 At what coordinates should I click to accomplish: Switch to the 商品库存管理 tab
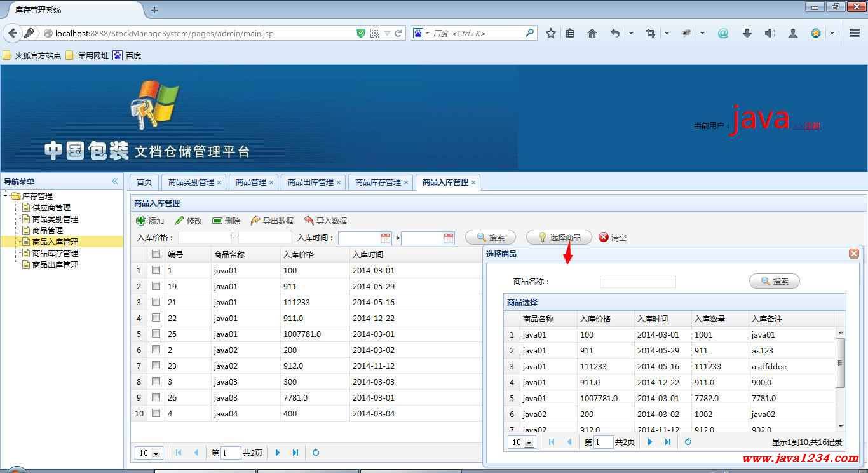click(377, 182)
